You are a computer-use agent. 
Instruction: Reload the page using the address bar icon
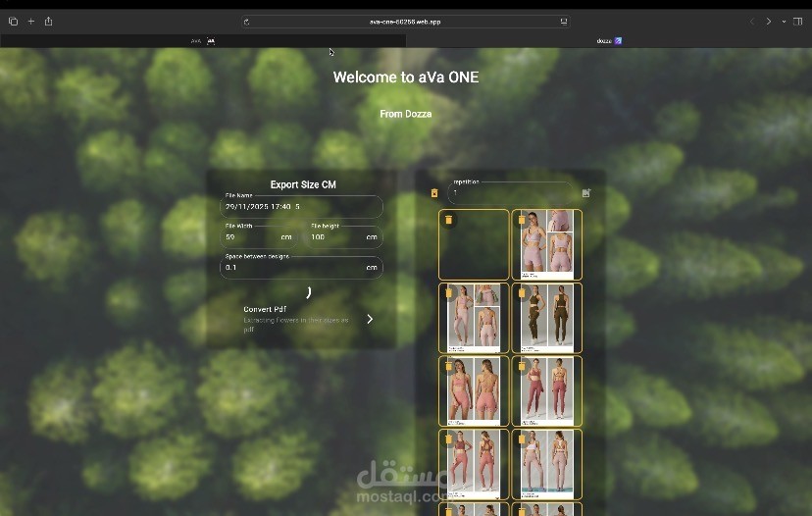246,22
